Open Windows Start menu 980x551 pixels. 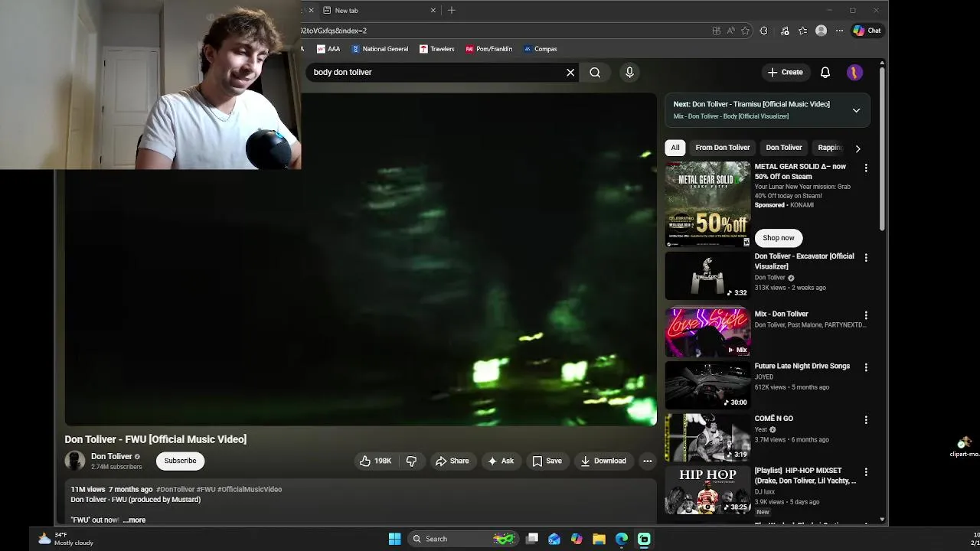(x=394, y=539)
